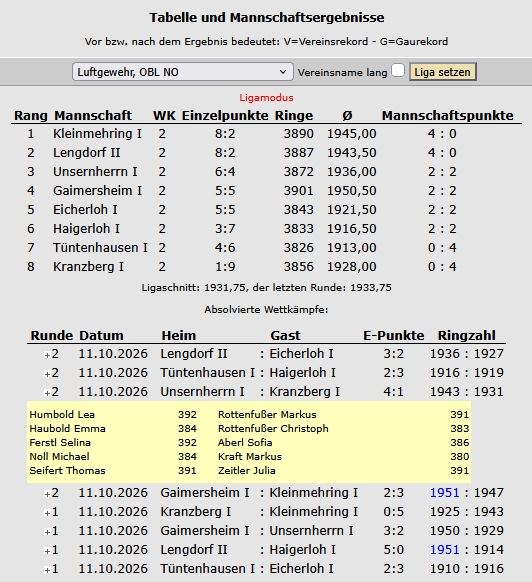Expand the Tüntenhausen I vs Eicherloh I match
Screen dimensions: 532x582
click(x=47, y=570)
